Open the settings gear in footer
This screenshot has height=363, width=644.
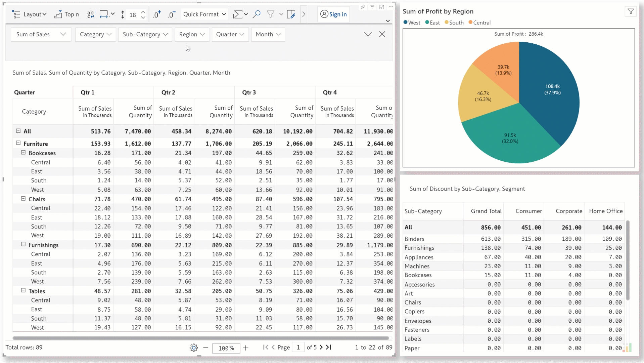[x=194, y=348]
